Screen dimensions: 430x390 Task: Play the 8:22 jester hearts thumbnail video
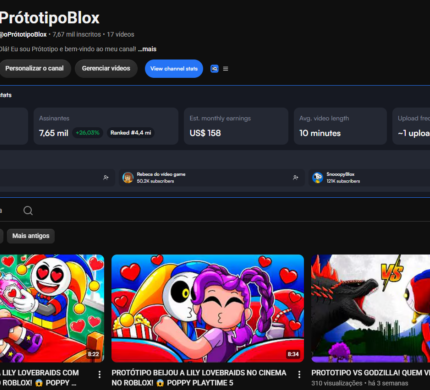pyautogui.click(x=52, y=308)
